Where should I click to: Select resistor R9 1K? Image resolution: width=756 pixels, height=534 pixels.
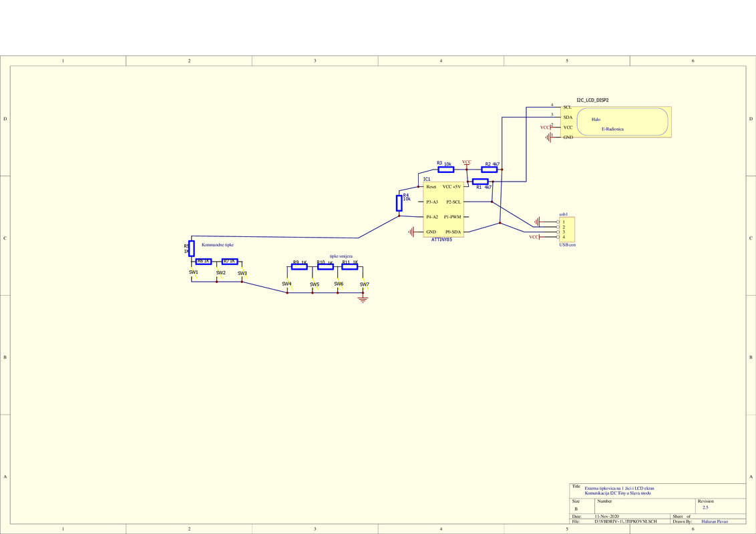tap(299, 266)
